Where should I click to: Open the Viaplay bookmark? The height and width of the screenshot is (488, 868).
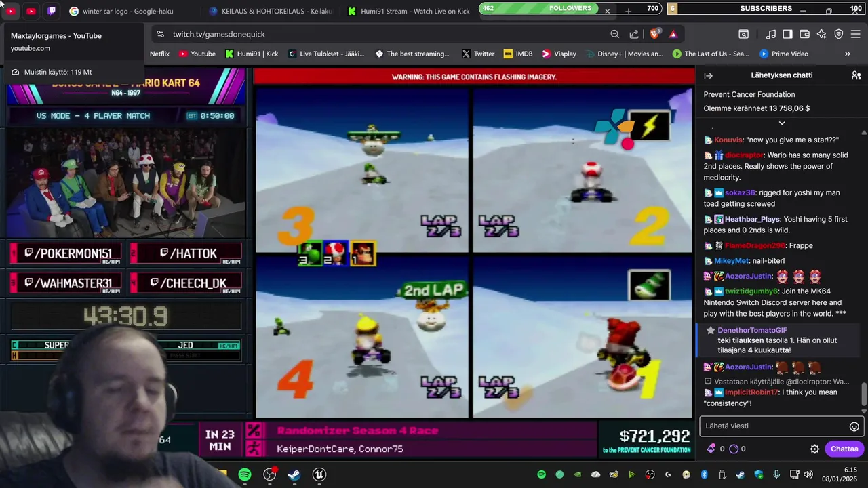pos(558,54)
